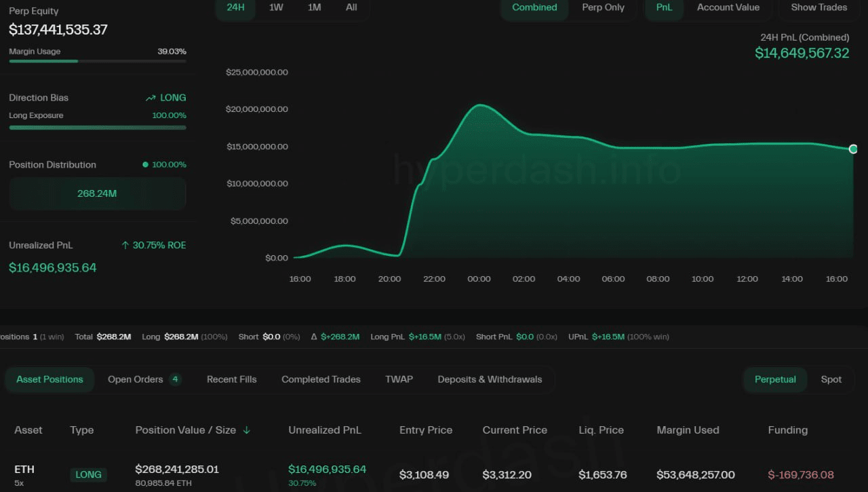Click the ROE up-arrow icon

pyautogui.click(x=125, y=245)
